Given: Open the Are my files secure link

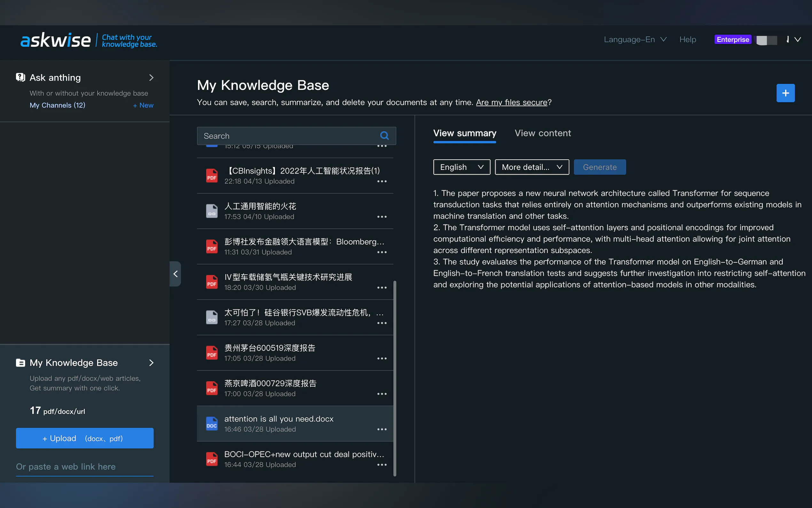Looking at the screenshot, I should [x=511, y=102].
